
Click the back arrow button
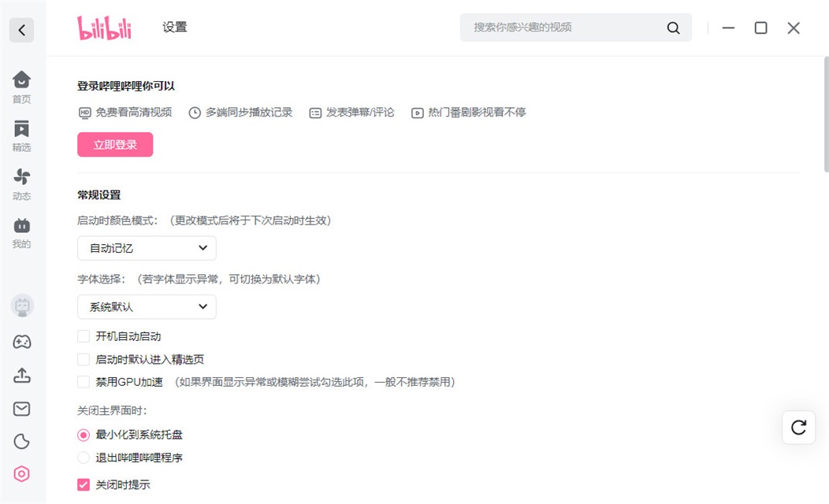coord(21,30)
